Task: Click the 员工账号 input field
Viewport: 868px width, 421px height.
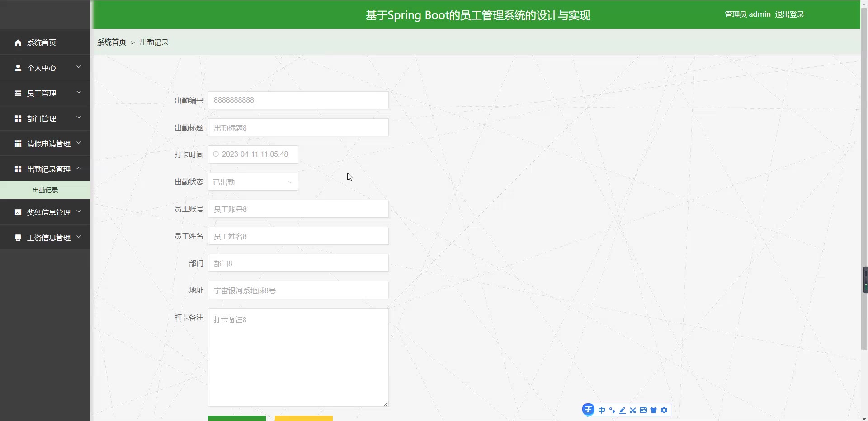Action: pyautogui.click(x=298, y=209)
